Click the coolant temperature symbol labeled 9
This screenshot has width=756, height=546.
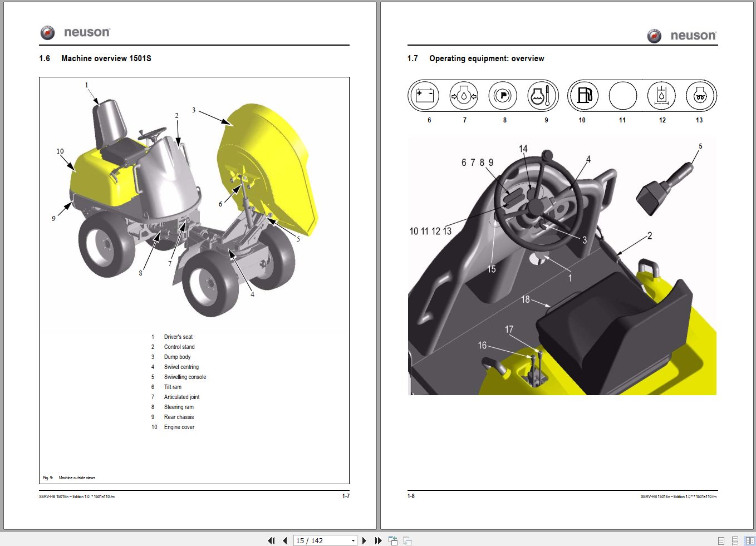[x=545, y=95]
